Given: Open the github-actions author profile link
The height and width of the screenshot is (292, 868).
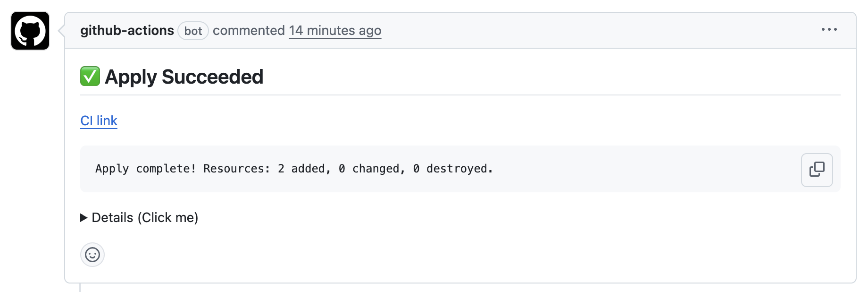Looking at the screenshot, I should 127,31.
